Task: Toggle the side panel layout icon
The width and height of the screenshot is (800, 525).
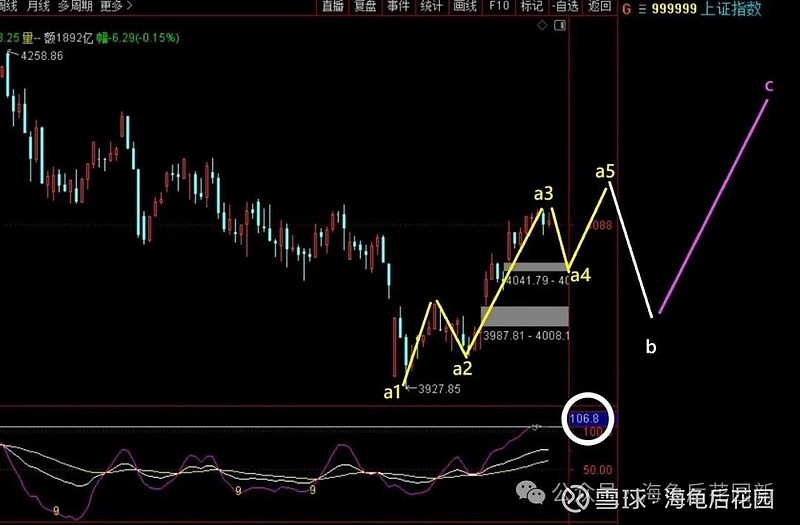Action: click(x=560, y=25)
